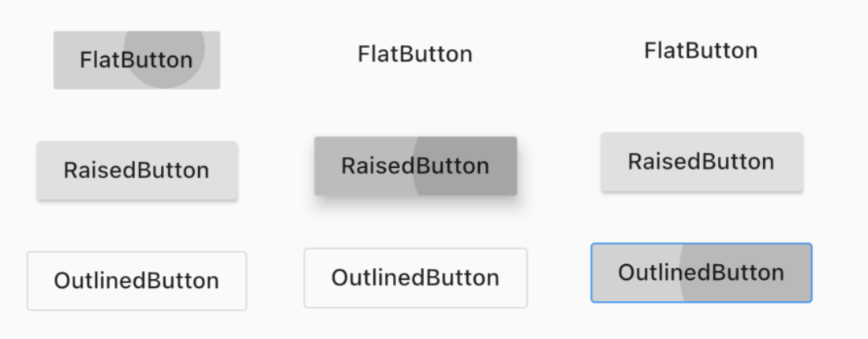Select the OutlinedButton beneath the leftmost RaisedButton
The width and height of the screenshot is (868, 339).
click(137, 281)
